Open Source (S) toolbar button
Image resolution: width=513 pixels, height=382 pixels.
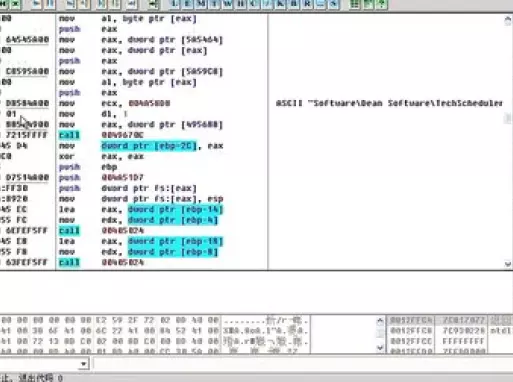click(x=334, y=4)
